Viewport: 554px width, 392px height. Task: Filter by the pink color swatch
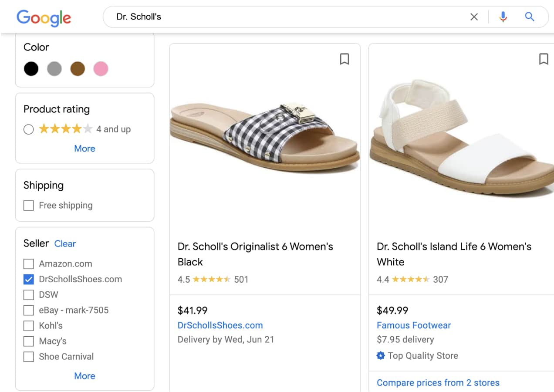coord(101,69)
